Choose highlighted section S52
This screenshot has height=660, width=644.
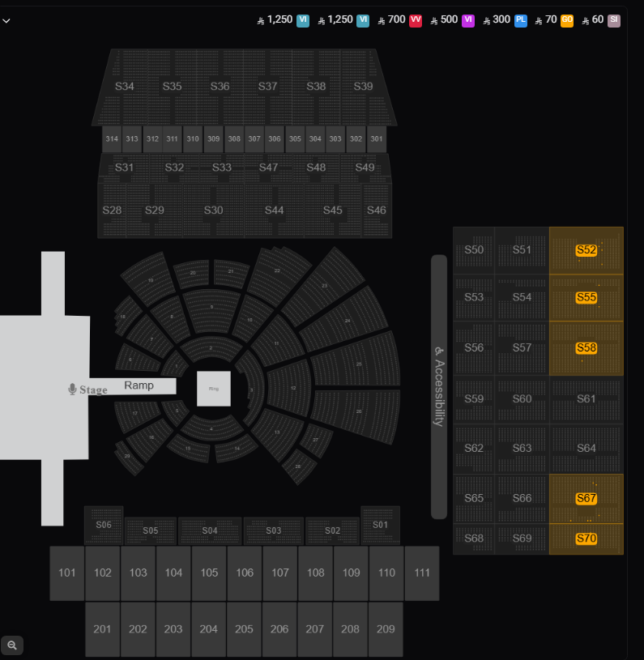point(586,250)
